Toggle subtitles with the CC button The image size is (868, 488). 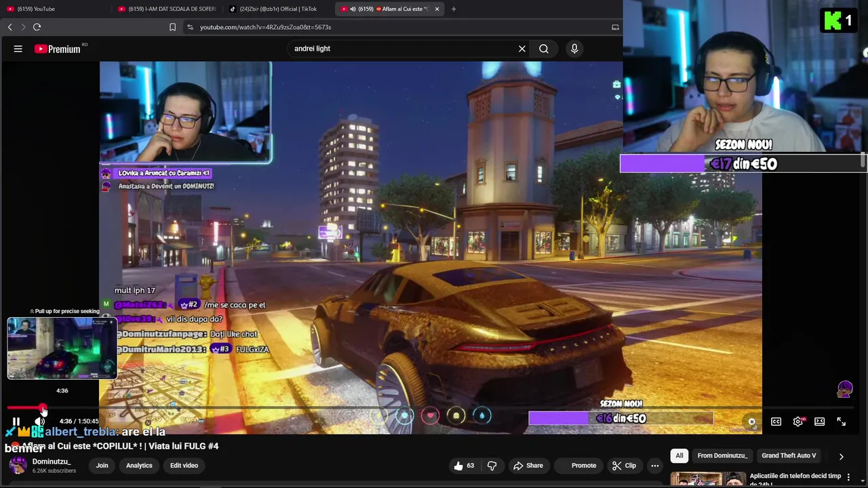coord(776,422)
